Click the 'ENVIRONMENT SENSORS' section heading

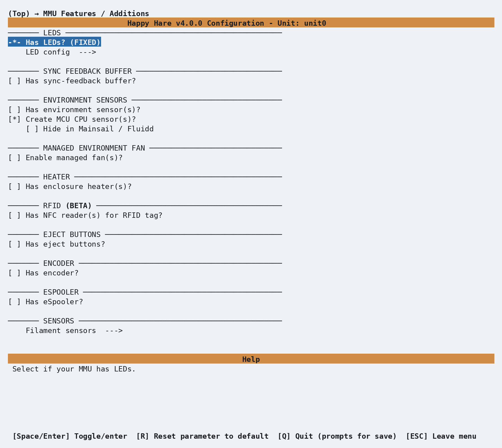(85, 100)
